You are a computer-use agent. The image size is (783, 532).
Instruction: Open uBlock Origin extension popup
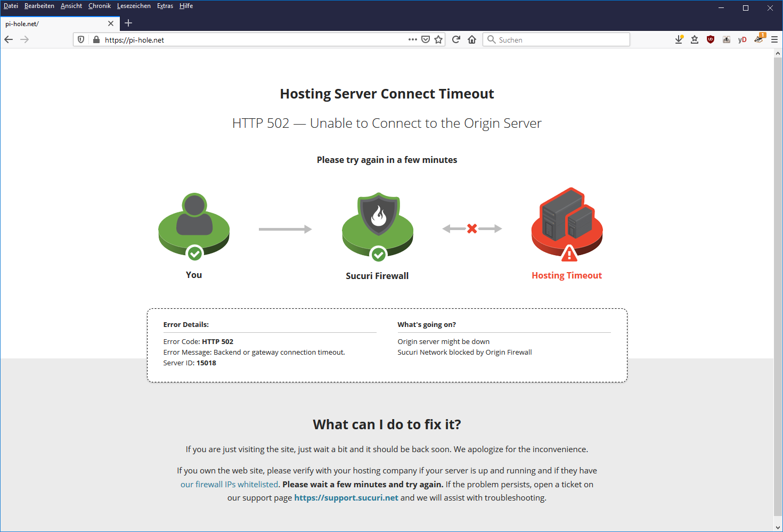click(x=711, y=39)
